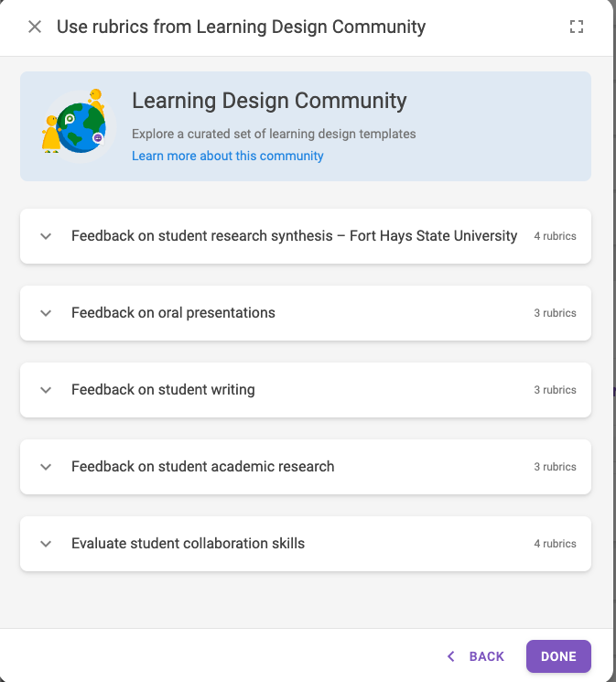Click the 4 rubrics count on collaboration skills
Image resolution: width=616 pixels, height=682 pixels.
pos(555,544)
